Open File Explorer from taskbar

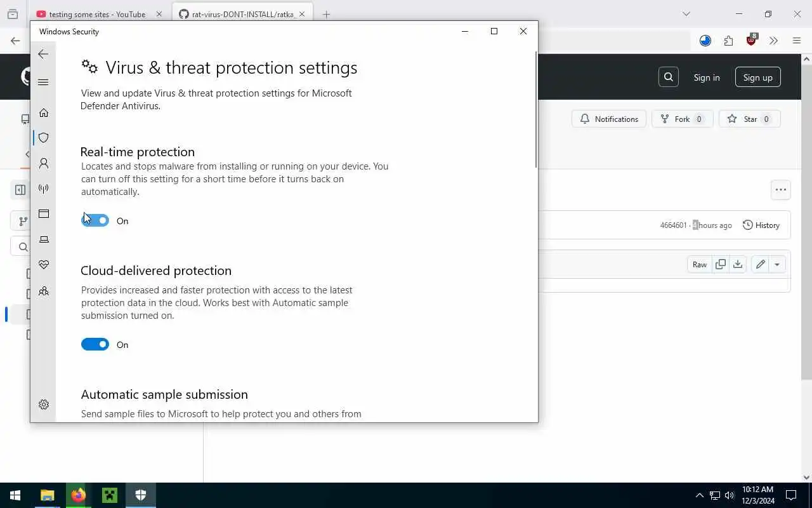[48, 495]
